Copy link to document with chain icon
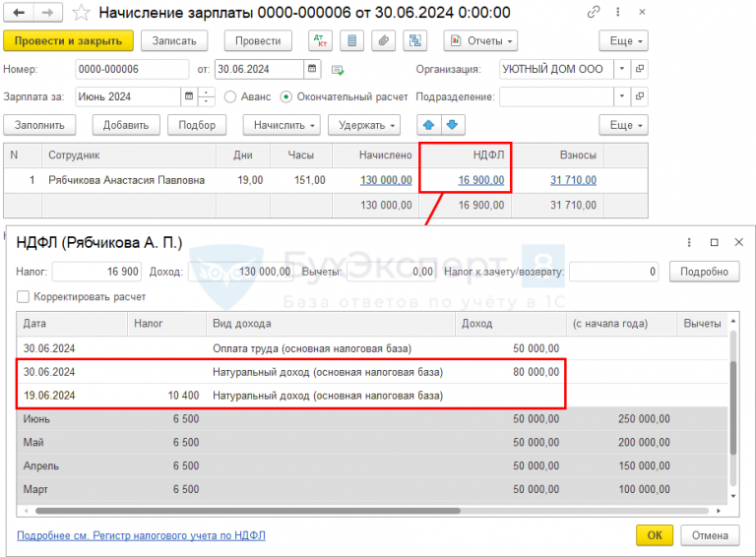The height and width of the screenshot is (557, 756). point(594,12)
